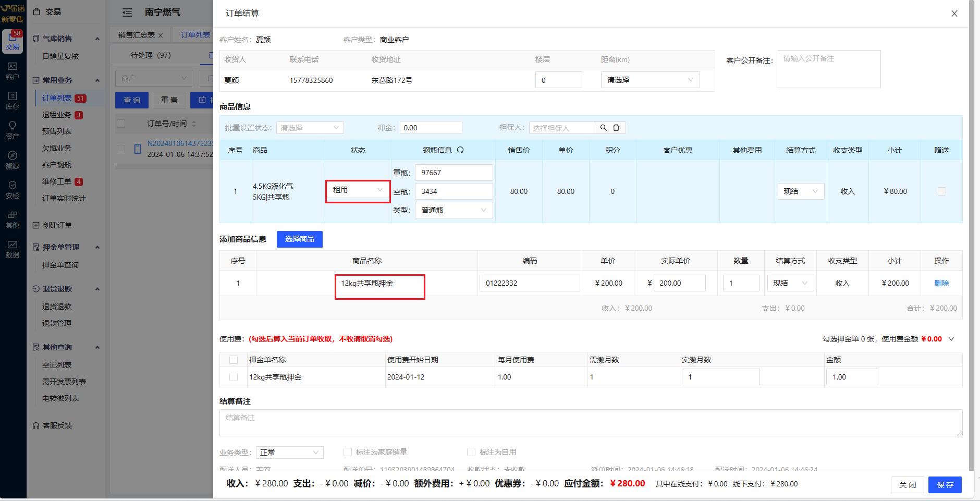Image resolution: width=980 pixels, height=501 pixels.
Task: Open the 客户 sidebar icon
Action: click(13, 71)
